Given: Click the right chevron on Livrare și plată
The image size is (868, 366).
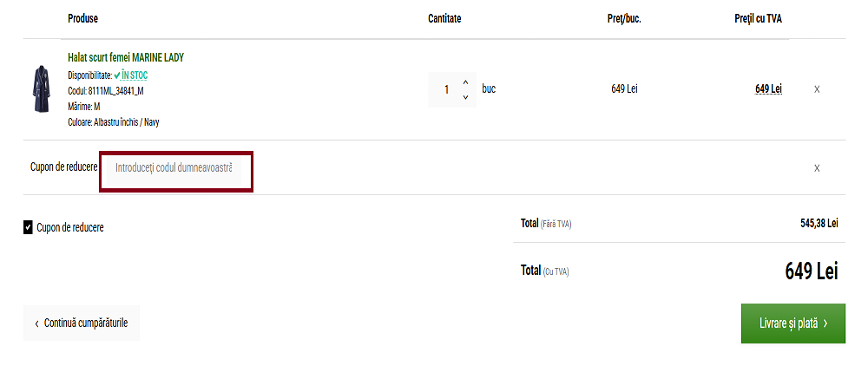Looking at the screenshot, I should (x=825, y=323).
